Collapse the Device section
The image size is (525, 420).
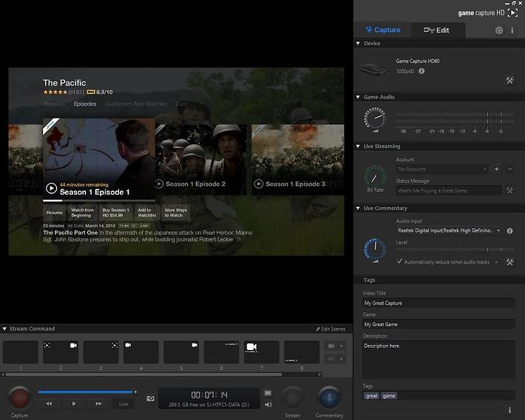358,43
